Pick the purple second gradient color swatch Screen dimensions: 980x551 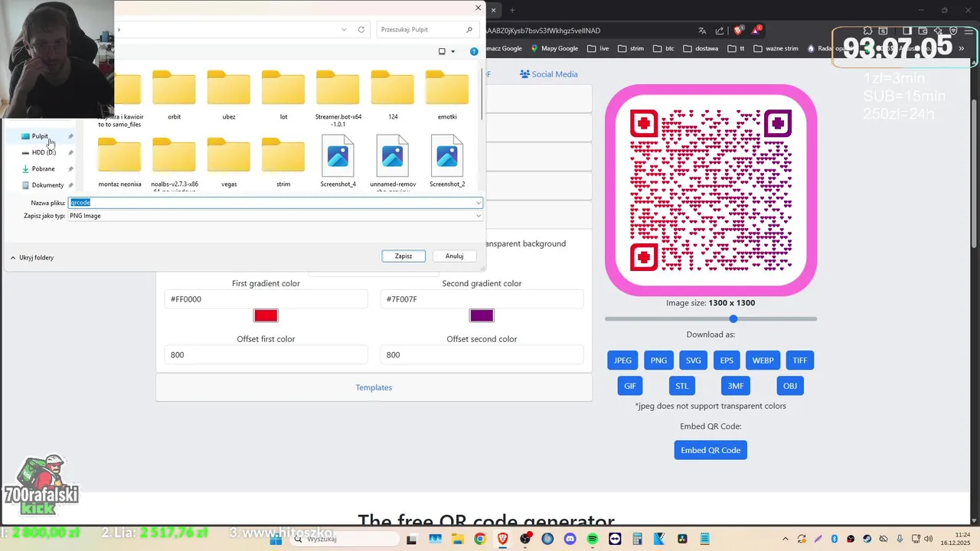[482, 315]
